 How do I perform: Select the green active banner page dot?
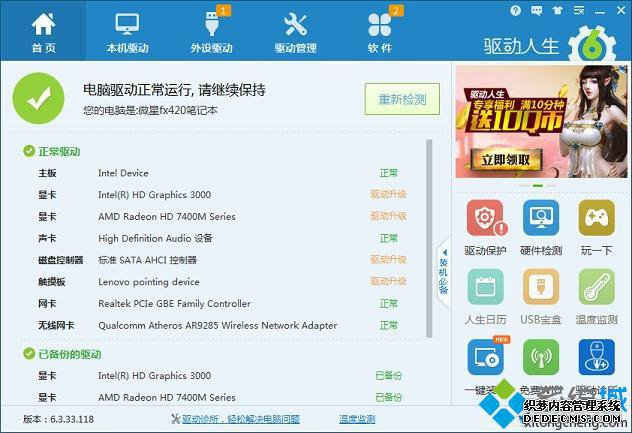[538, 186]
